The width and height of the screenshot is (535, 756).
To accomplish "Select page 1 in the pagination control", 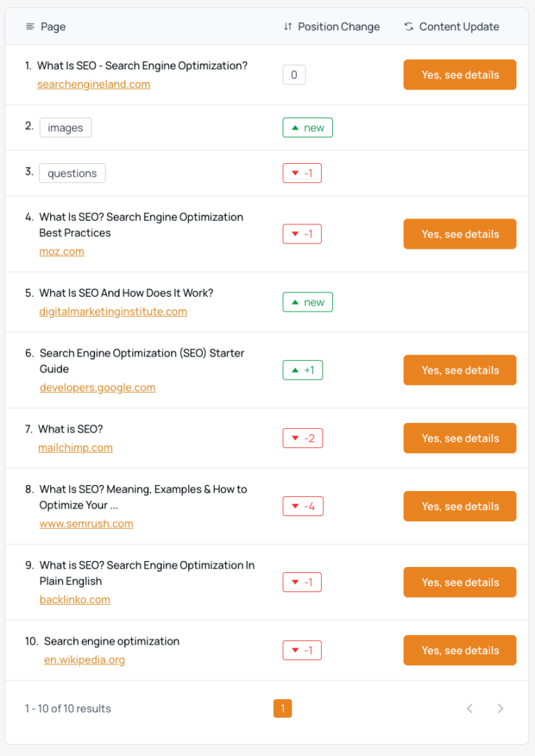I will click(x=283, y=708).
